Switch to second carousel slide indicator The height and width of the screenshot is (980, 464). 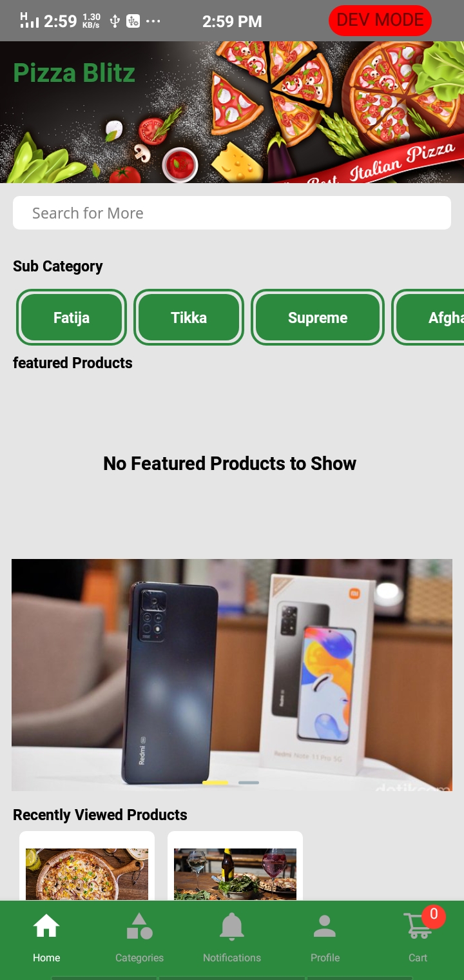click(x=249, y=783)
